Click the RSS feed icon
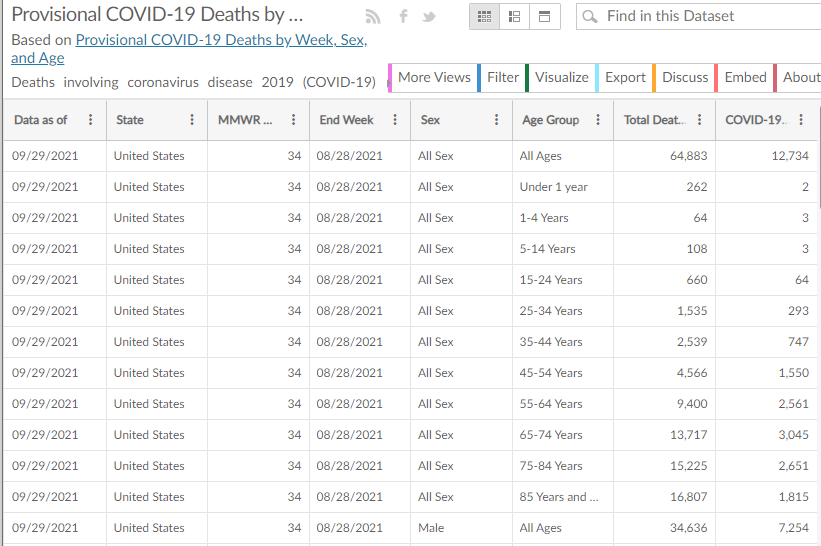The width and height of the screenshot is (821, 546). 373,17
